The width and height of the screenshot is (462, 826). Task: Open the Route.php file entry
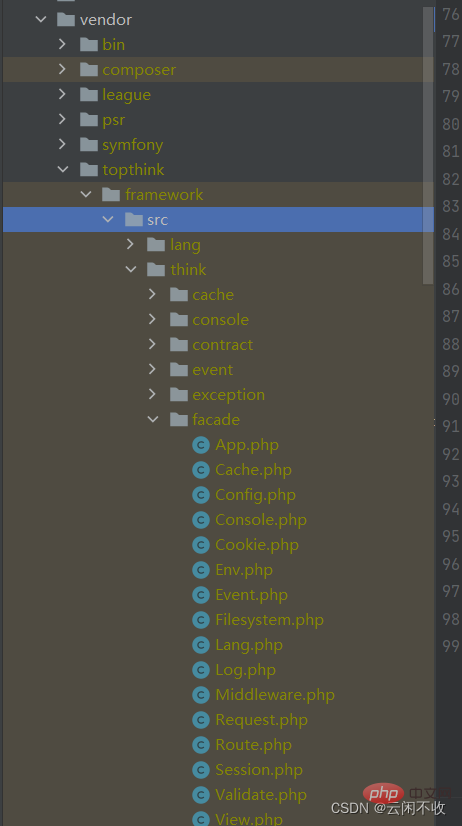coord(253,745)
